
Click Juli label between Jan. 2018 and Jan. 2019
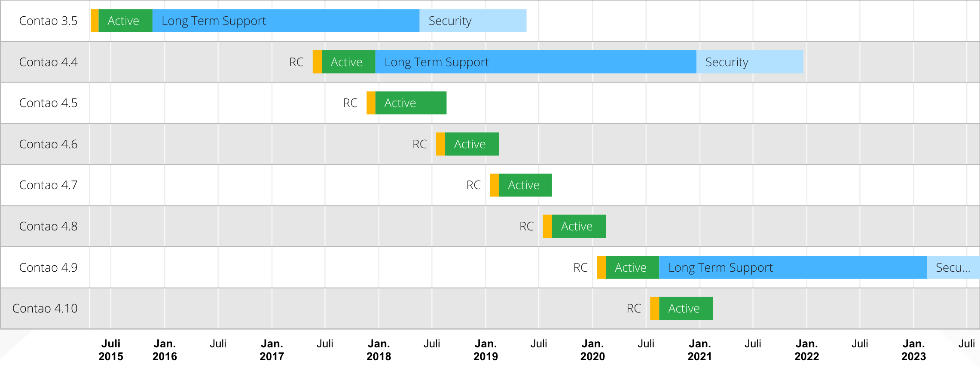[432, 343]
